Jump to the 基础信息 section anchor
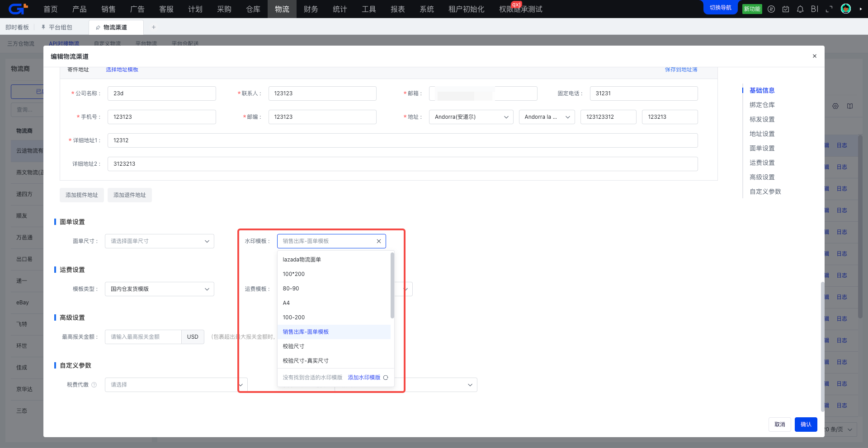The image size is (868, 448). (x=762, y=90)
